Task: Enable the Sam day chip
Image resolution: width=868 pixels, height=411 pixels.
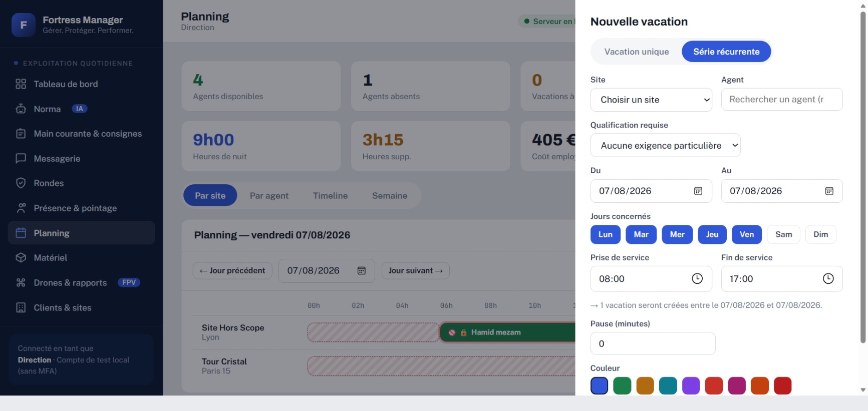Action: 784,234
